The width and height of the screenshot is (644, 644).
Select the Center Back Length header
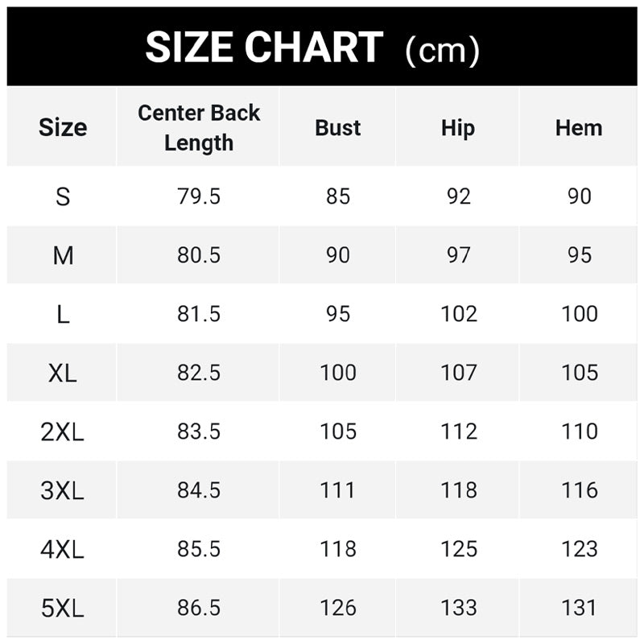click(x=199, y=127)
